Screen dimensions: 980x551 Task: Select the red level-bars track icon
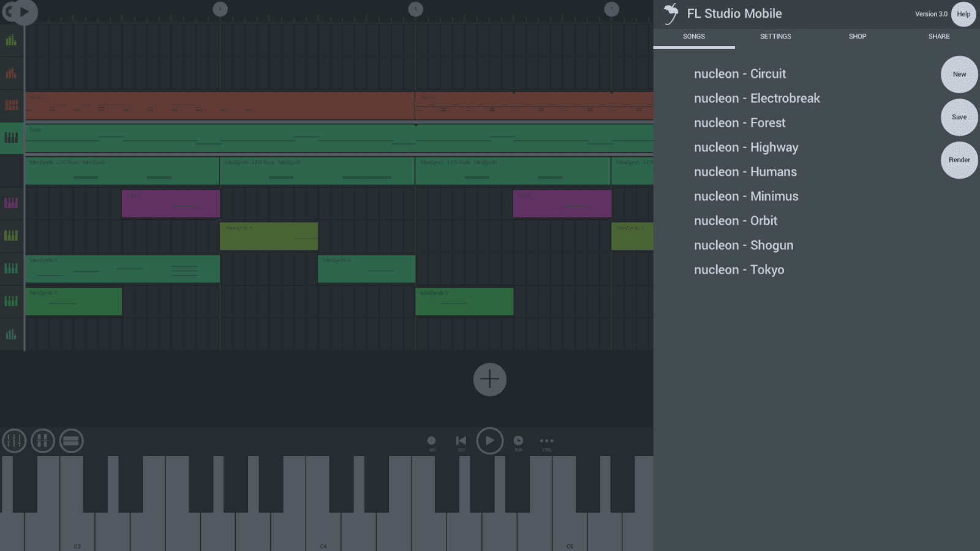pyautogui.click(x=12, y=73)
